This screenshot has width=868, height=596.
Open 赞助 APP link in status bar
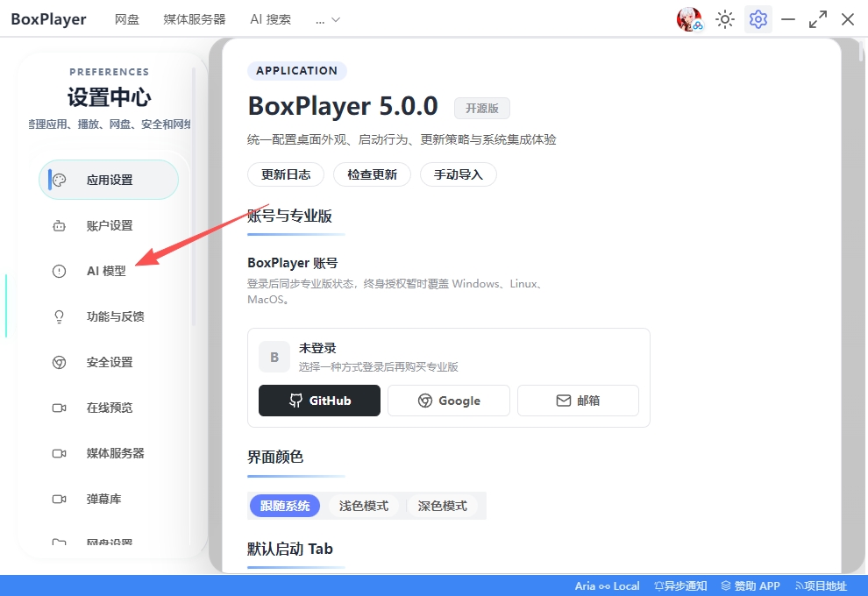[x=751, y=585]
